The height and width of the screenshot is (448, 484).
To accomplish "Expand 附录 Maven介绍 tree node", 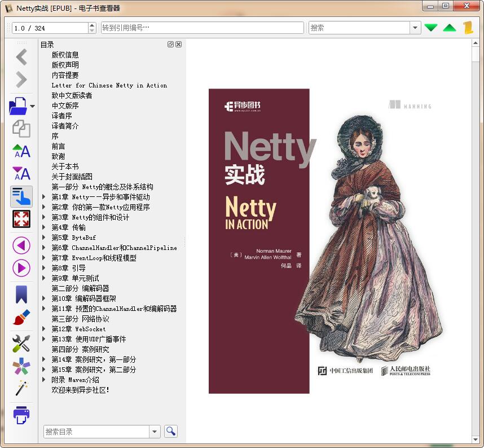I will tap(44, 380).
